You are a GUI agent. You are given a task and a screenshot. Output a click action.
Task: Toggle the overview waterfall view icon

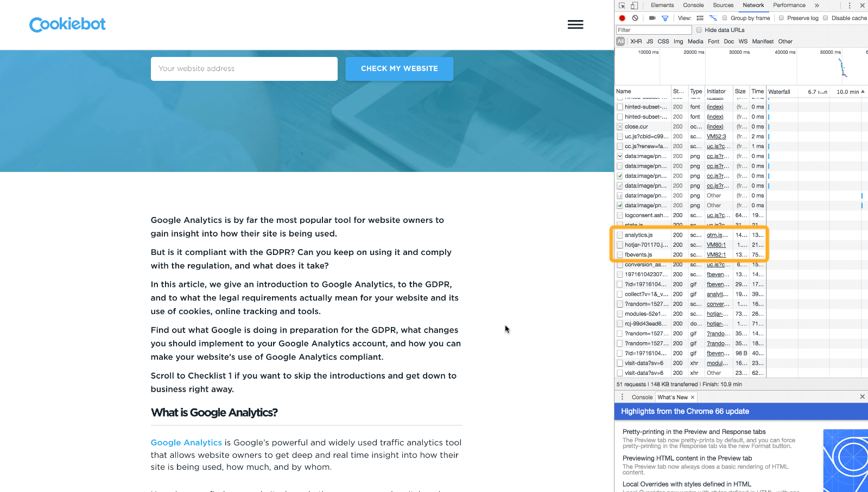point(713,18)
